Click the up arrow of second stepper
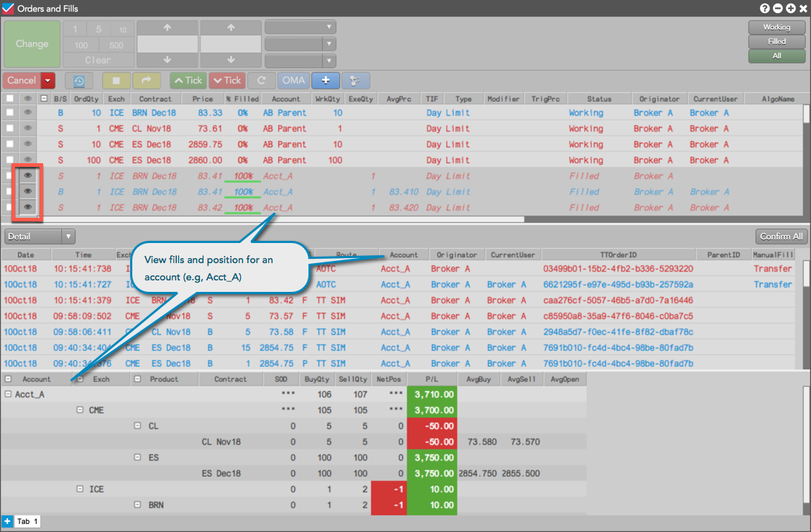This screenshot has height=532, width=811. point(231,28)
